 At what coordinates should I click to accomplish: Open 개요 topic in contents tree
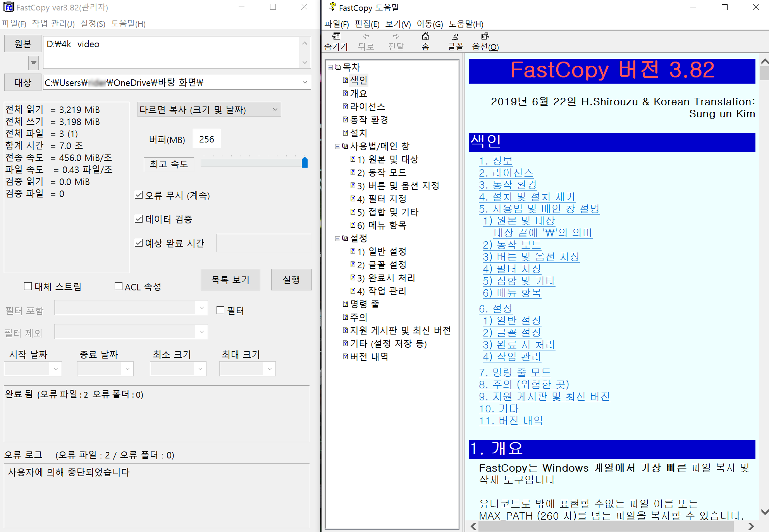[358, 93]
